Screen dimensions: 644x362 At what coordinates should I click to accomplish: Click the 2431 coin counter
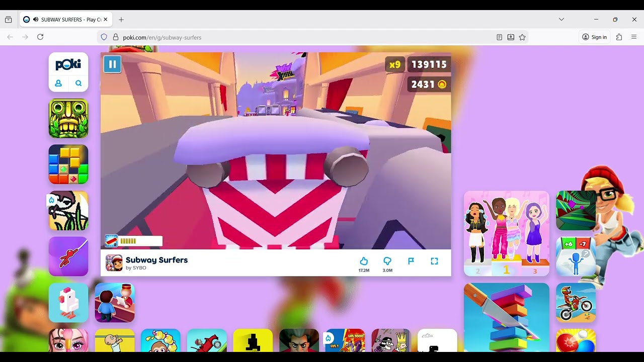pos(429,84)
